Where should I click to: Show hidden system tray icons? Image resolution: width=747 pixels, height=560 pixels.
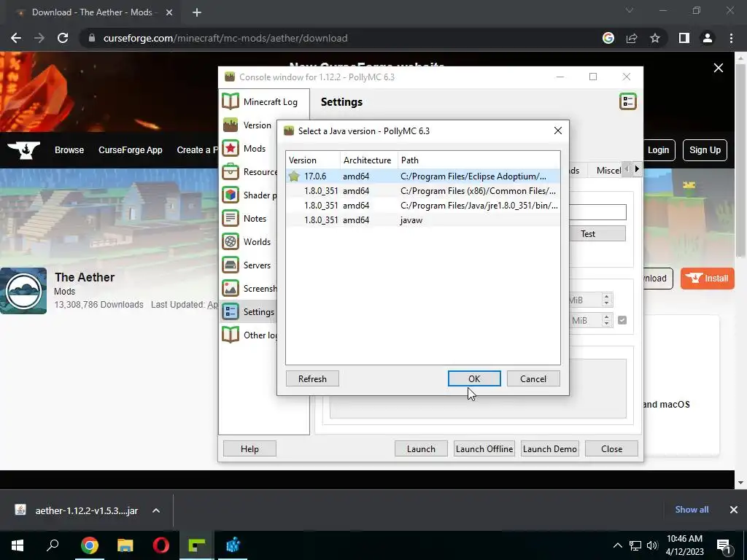click(x=617, y=545)
